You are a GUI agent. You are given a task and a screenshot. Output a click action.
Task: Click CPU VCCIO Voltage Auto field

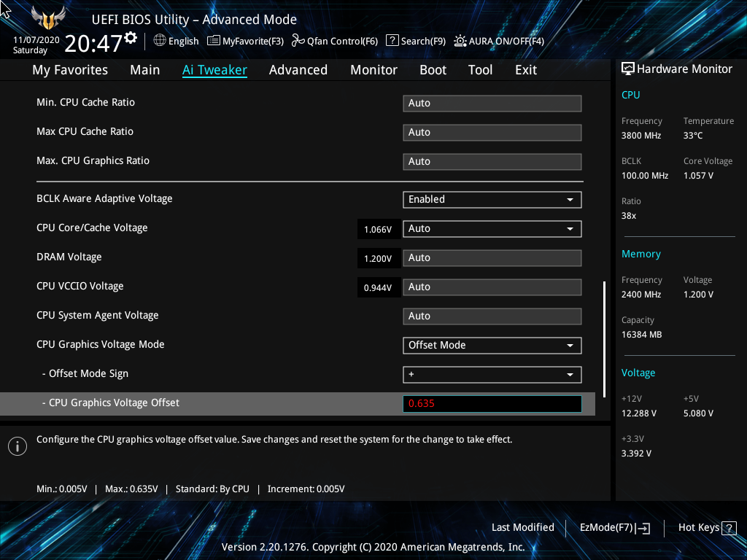(x=492, y=287)
